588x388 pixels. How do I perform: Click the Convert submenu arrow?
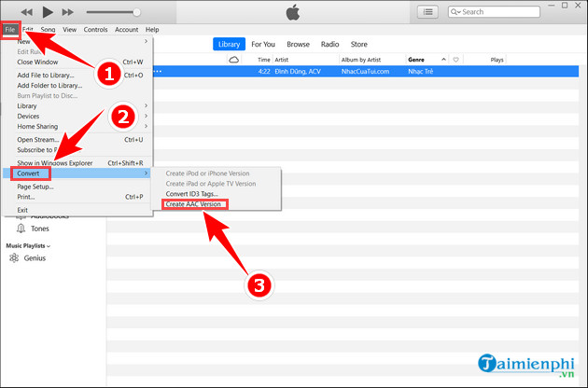pyautogui.click(x=146, y=173)
